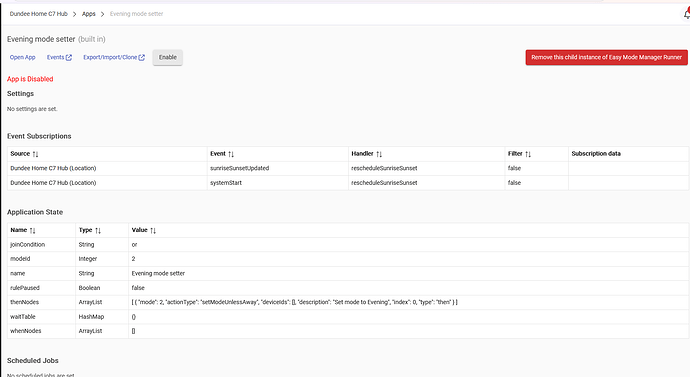Click Evening mode setter breadcrumb
The width and height of the screenshot is (690, 377).
pos(136,14)
